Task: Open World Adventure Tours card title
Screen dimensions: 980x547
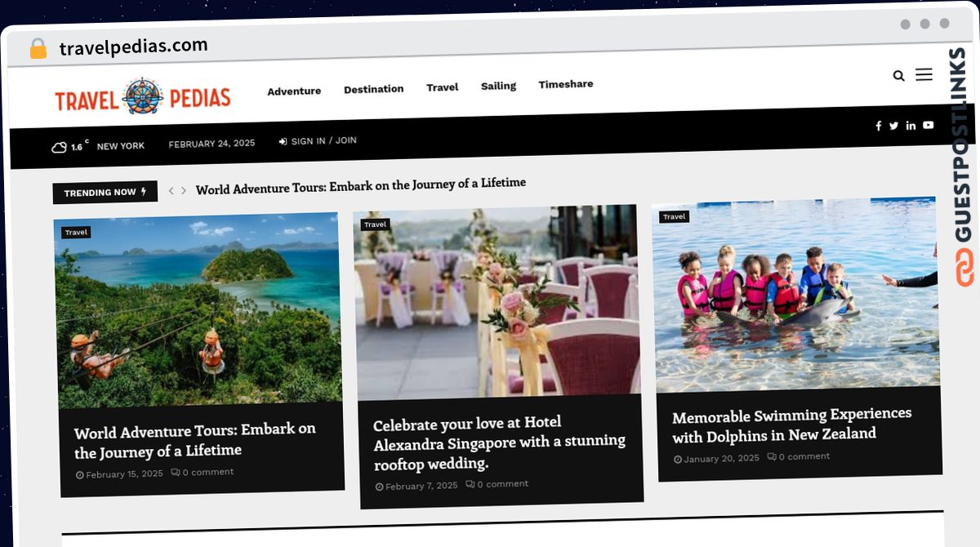Action: point(195,440)
